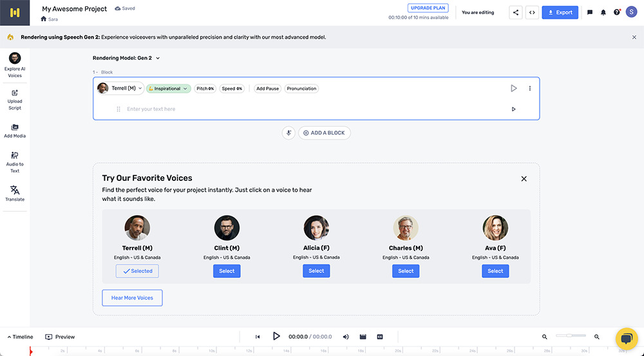644x356 pixels.
Task: Skip to start of timeline
Action: coord(258,337)
